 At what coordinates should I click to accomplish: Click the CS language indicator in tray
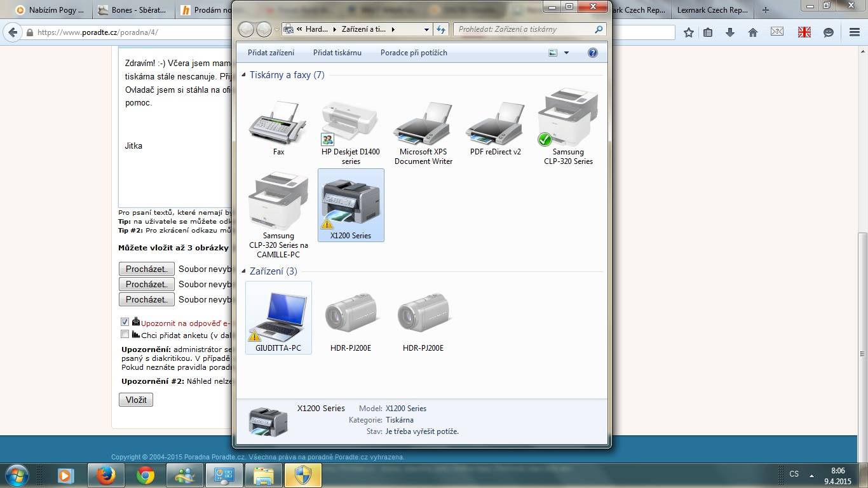coord(794,474)
